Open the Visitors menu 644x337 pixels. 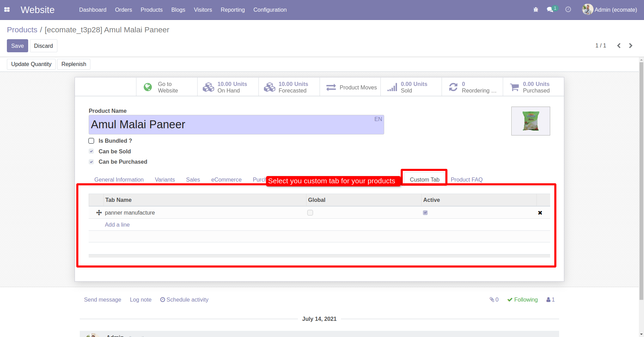click(203, 10)
